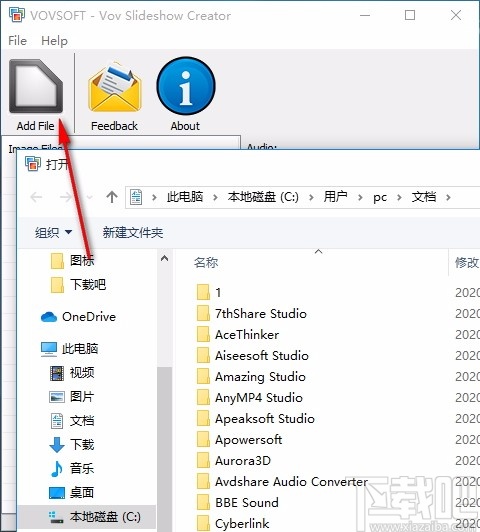Click the Add File toolbar icon
Image resolution: width=480 pixels, height=532 pixels.
[x=36, y=86]
